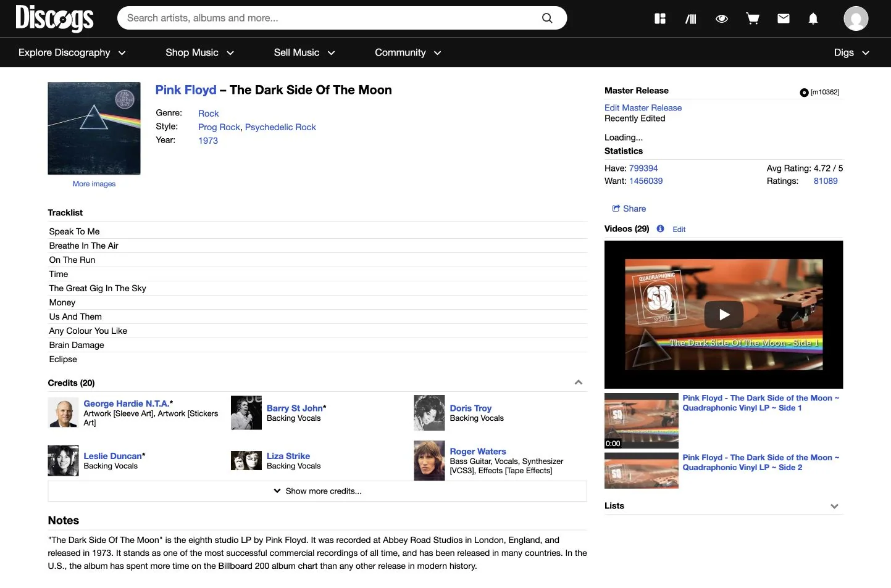
Task: Open the Rock genre link
Action: click(209, 114)
